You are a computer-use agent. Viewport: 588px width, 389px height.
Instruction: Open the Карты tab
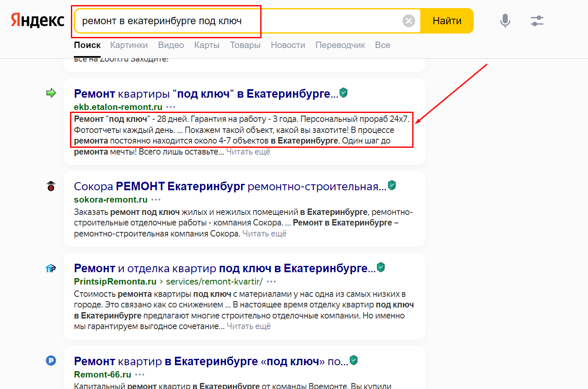(x=207, y=45)
